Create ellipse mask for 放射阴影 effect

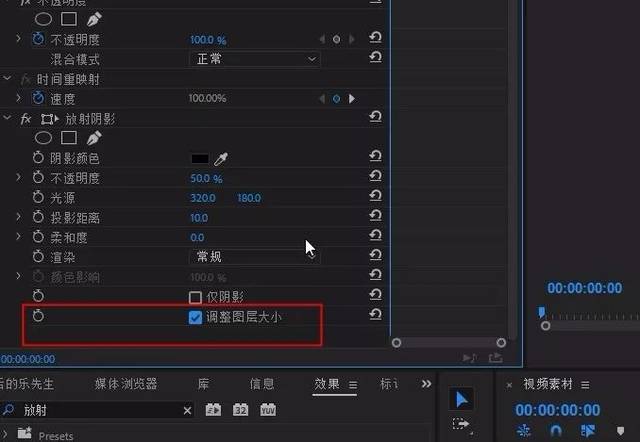(x=43, y=138)
